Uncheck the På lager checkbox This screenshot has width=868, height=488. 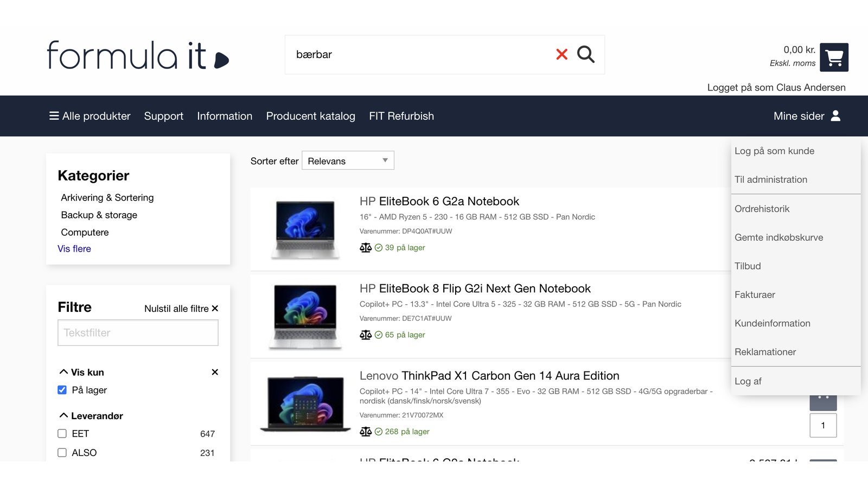click(62, 390)
